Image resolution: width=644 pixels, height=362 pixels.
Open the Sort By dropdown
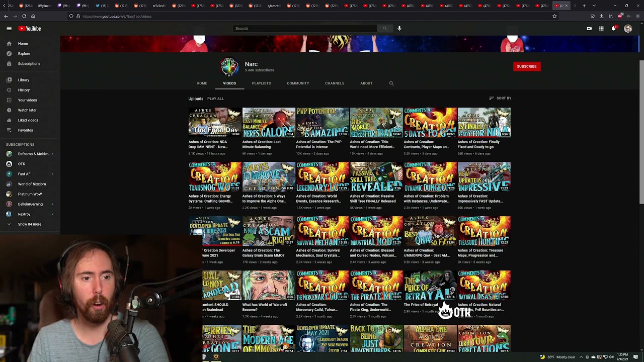500,99
